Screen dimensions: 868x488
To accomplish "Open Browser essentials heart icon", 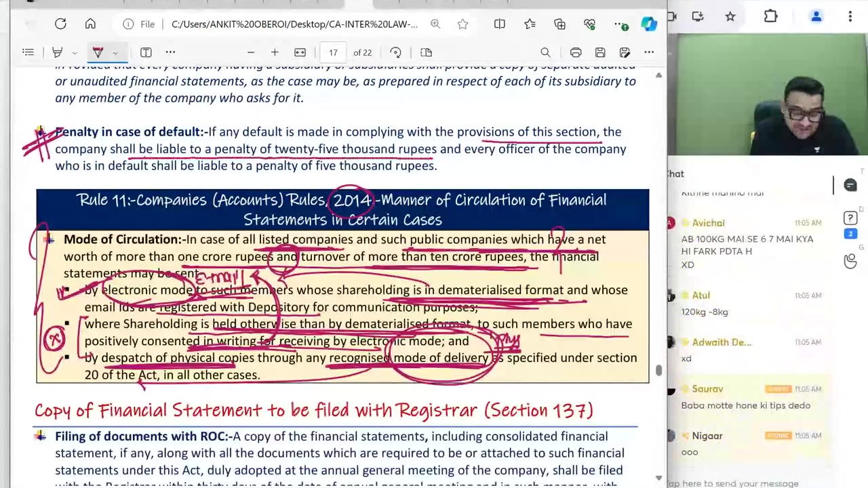I will [589, 24].
